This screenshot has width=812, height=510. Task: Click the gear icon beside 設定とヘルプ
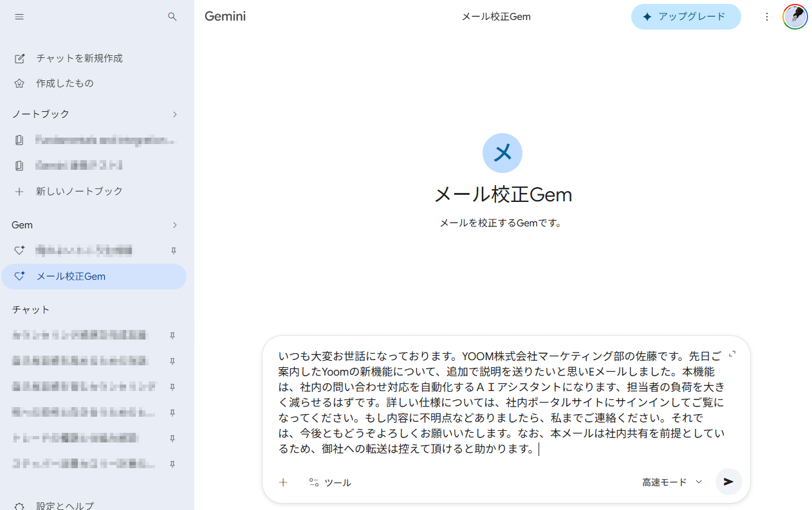point(19,506)
